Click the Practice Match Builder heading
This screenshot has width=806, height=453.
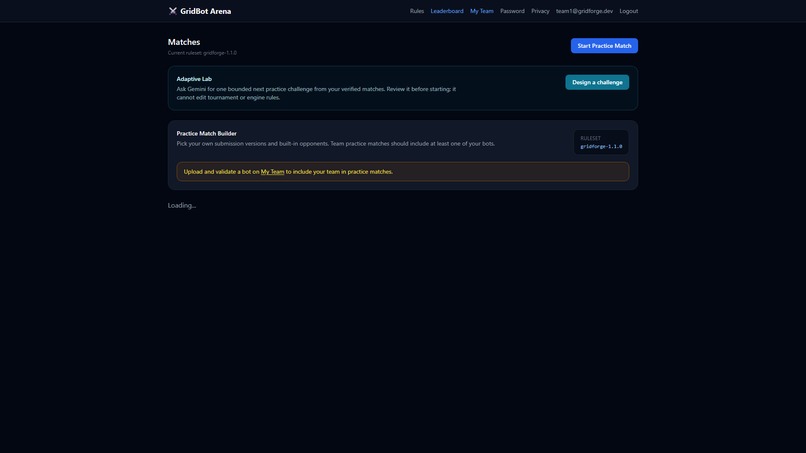click(x=206, y=133)
